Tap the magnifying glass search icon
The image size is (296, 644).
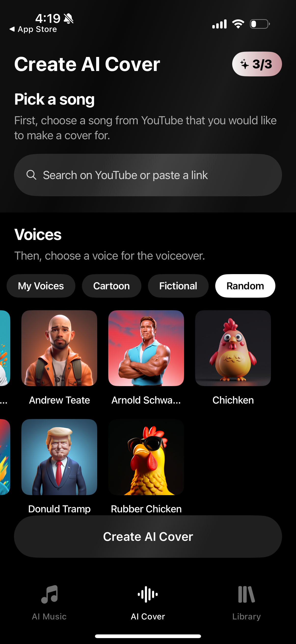point(31,175)
